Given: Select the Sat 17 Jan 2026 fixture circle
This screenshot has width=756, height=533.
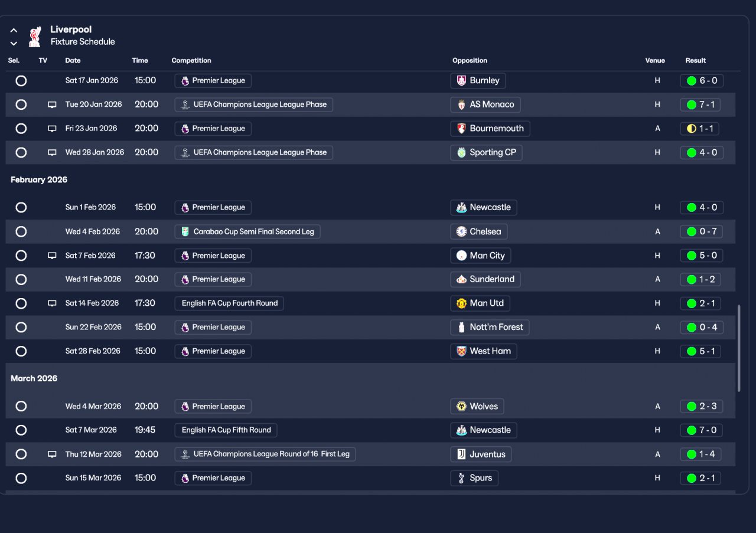Looking at the screenshot, I should (21, 81).
